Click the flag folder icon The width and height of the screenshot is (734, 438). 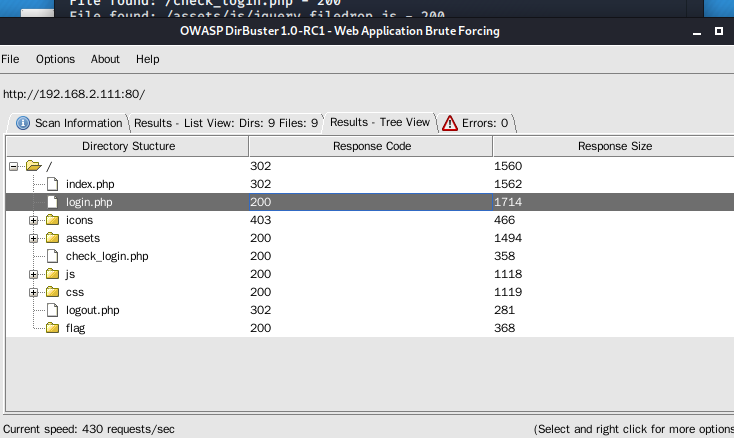(54, 328)
